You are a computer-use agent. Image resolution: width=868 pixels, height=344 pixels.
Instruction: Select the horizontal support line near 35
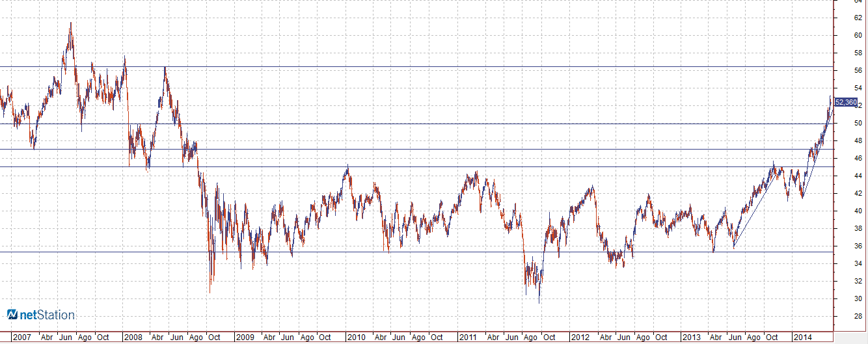click(416, 252)
